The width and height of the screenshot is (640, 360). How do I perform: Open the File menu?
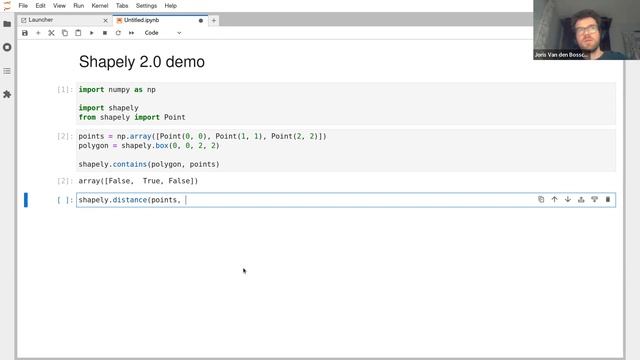[23, 6]
